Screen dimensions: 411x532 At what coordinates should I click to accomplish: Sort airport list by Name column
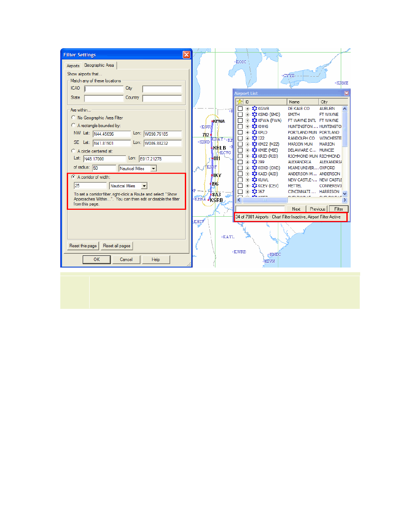(303, 102)
